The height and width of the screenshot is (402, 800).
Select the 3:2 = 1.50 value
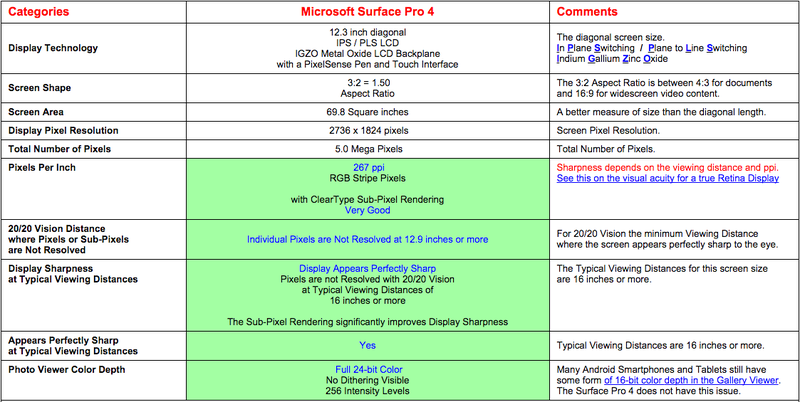[367, 83]
